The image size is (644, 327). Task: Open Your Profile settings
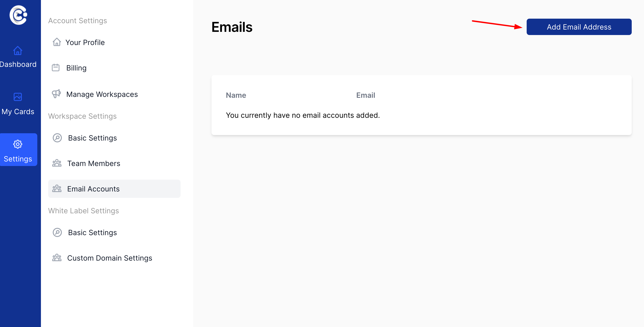tap(85, 42)
